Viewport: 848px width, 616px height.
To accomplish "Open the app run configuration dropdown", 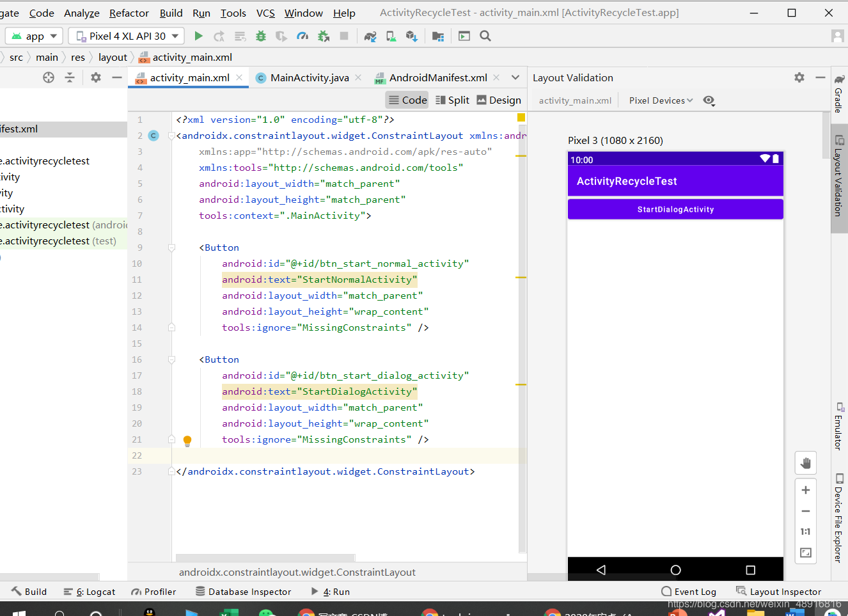I will tap(34, 36).
